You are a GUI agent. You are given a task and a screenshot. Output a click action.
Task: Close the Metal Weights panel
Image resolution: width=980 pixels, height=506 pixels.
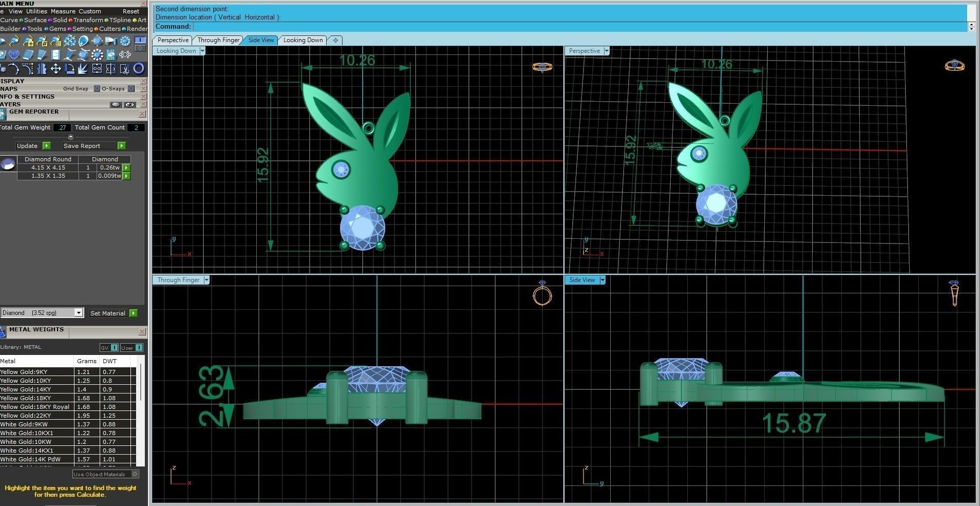coord(142,332)
